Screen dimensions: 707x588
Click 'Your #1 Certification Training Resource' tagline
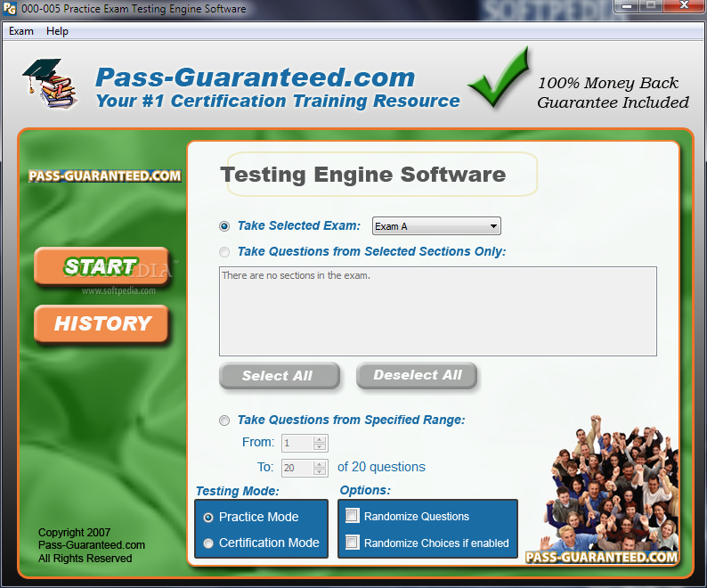click(x=278, y=101)
